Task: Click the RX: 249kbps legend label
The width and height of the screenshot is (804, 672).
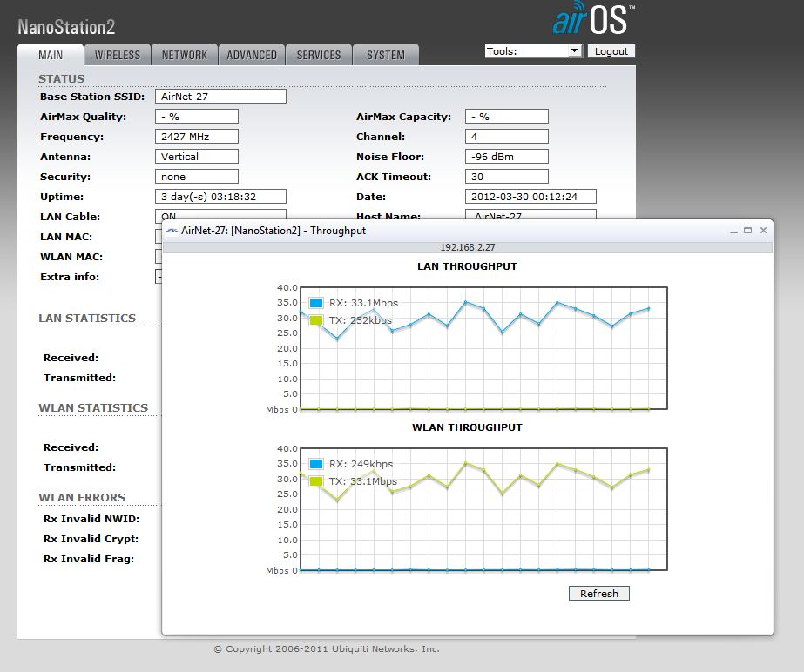Action: (x=361, y=464)
